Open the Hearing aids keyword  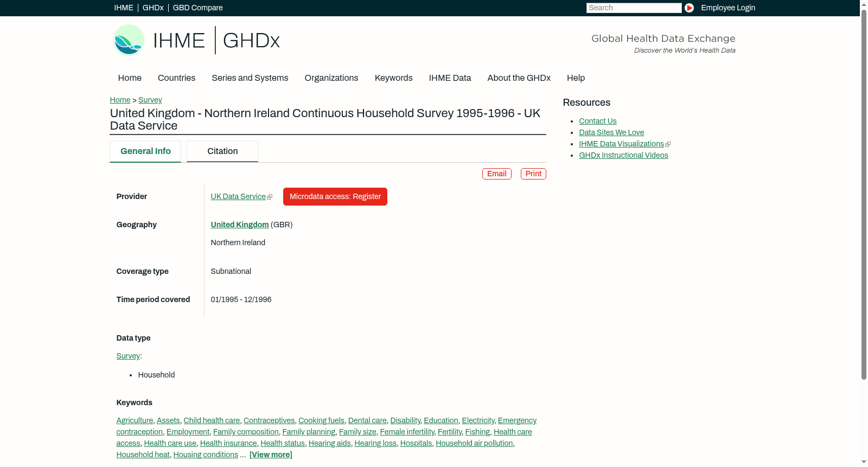point(330,443)
